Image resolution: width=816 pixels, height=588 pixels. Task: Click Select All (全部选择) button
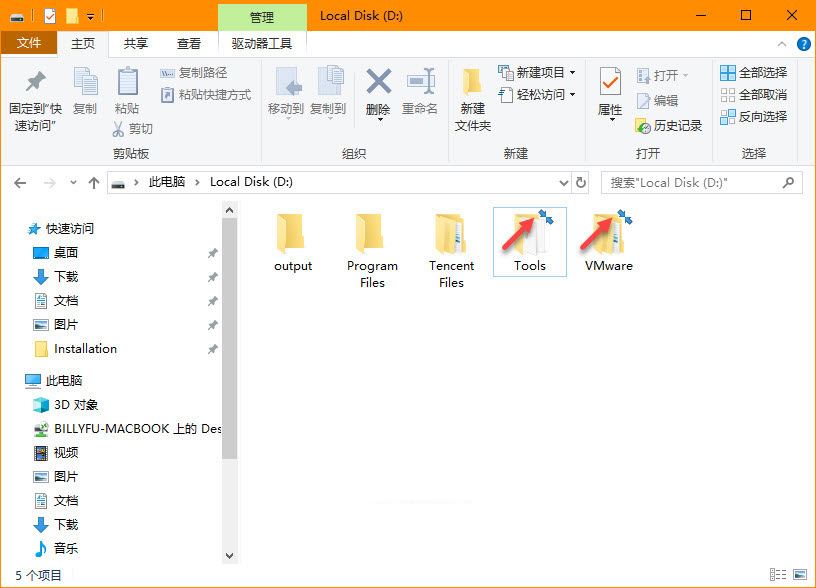(x=753, y=73)
